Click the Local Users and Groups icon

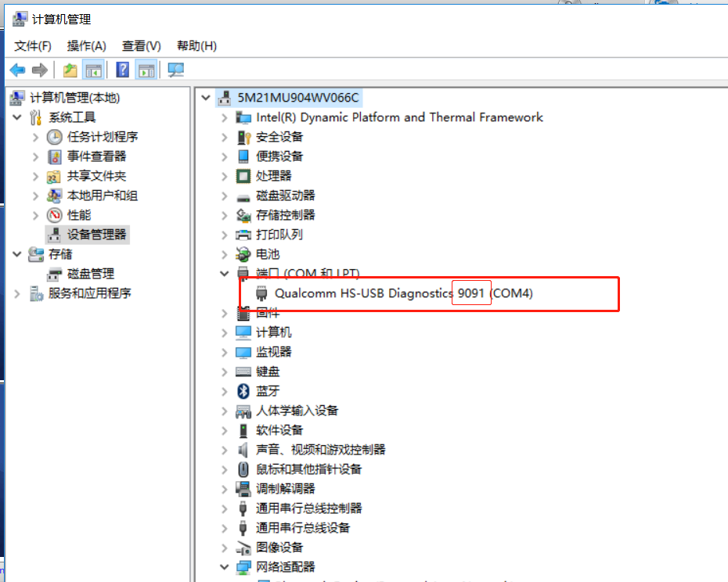[x=54, y=196]
